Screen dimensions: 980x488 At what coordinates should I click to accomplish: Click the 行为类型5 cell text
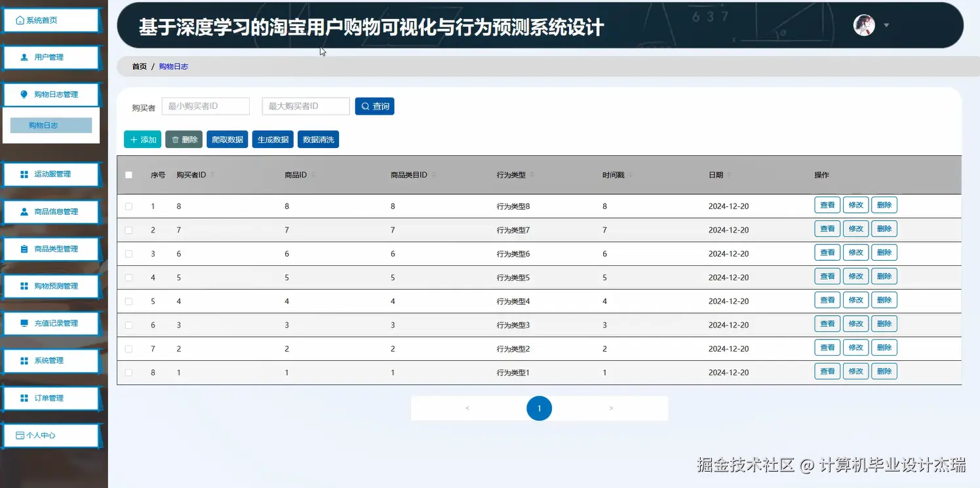click(x=513, y=278)
